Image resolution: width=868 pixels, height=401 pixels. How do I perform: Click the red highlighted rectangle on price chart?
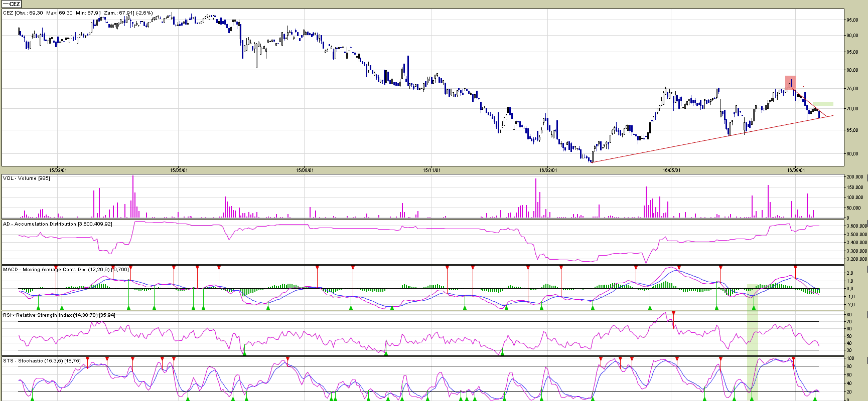pyautogui.click(x=790, y=82)
